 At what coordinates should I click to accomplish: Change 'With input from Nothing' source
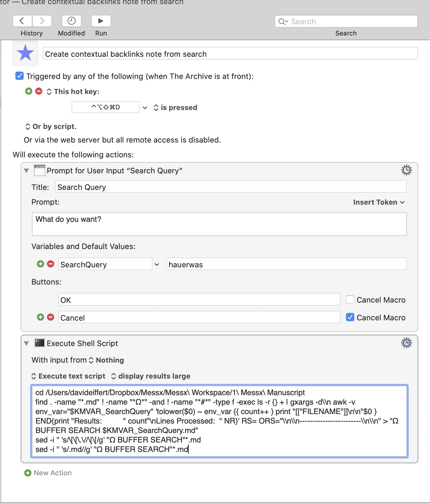107,360
